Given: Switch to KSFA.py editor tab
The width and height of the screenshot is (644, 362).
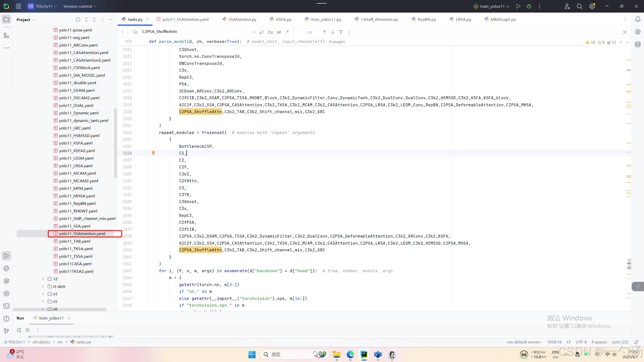Looking at the screenshot, I should pos(283,19).
